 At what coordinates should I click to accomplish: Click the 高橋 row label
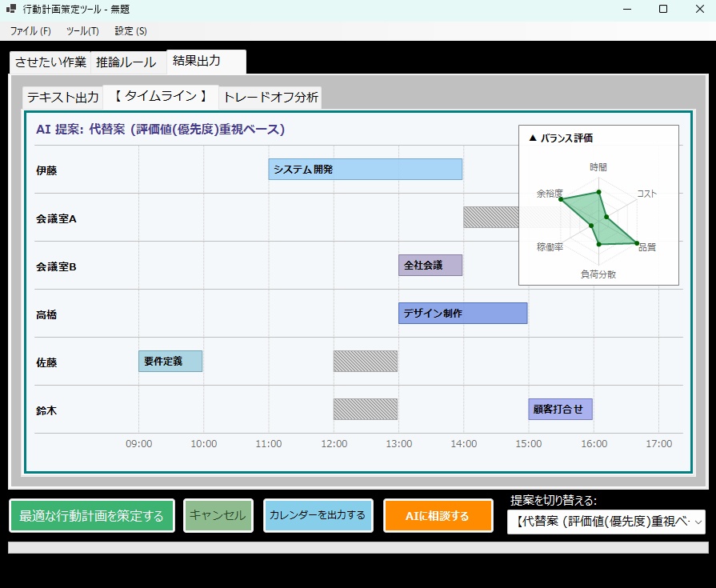[x=46, y=314]
